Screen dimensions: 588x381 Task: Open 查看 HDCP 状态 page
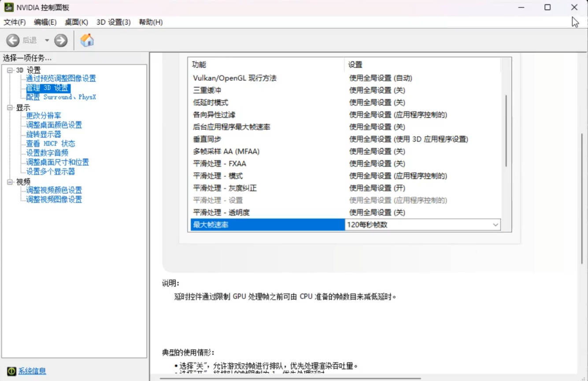tap(51, 143)
